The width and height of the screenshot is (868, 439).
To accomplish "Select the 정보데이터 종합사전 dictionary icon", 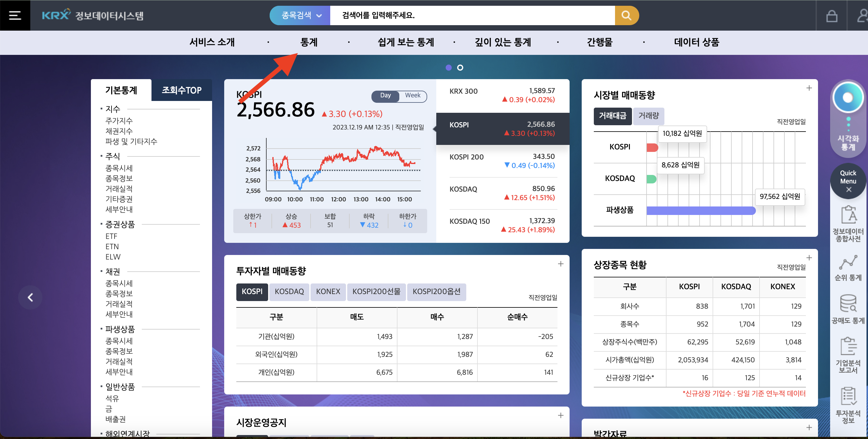I will coord(848,223).
